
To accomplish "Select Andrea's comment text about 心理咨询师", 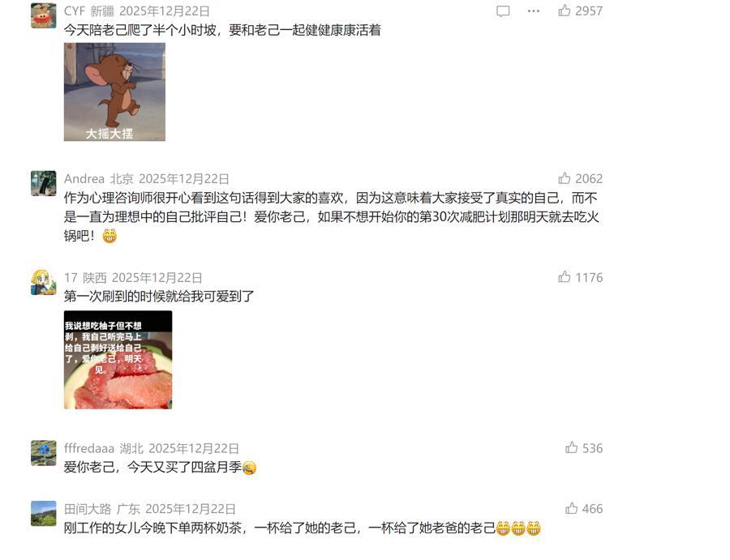I will click(331, 217).
